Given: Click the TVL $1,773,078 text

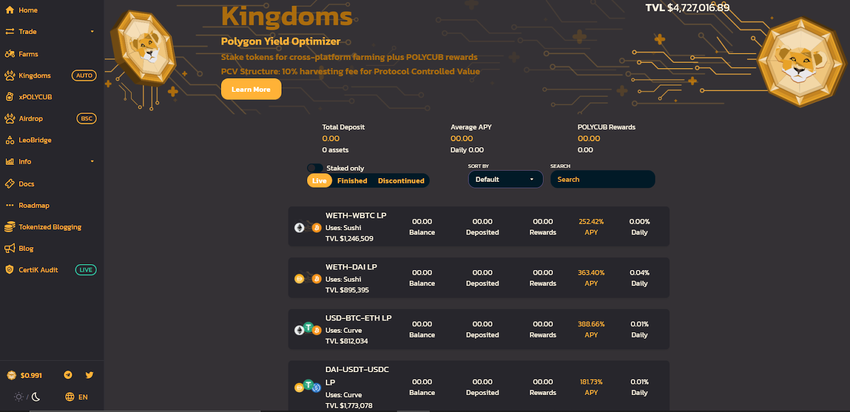Looking at the screenshot, I should tap(349, 405).
